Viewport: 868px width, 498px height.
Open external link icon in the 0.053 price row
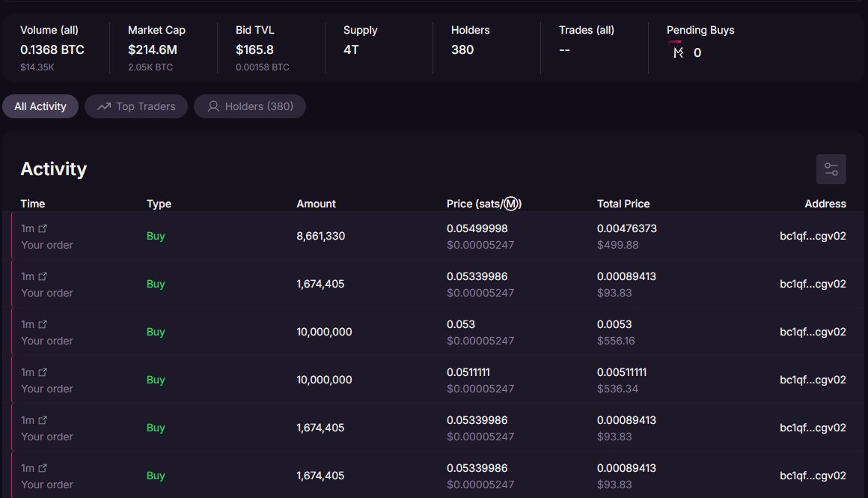tap(43, 324)
